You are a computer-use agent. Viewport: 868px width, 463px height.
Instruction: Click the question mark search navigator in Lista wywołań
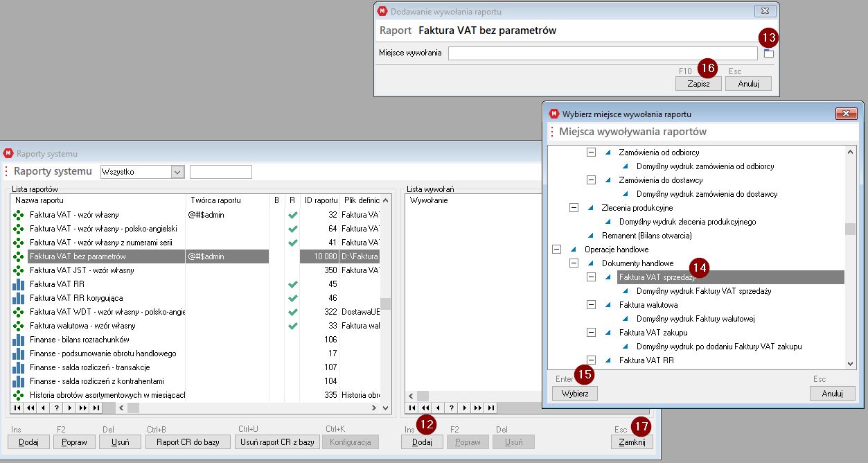pos(450,408)
